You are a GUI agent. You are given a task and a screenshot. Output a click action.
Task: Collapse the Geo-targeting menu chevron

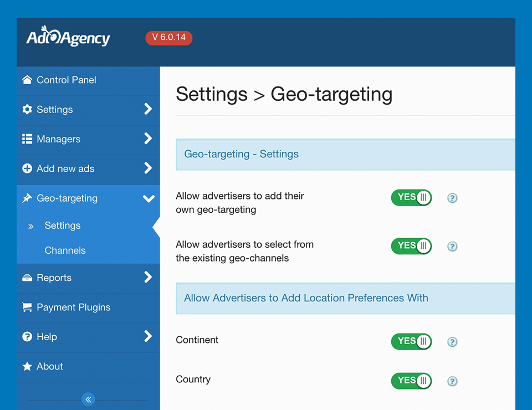(x=149, y=198)
